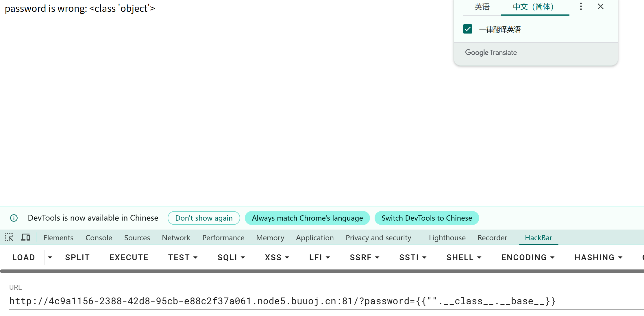The width and height of the screenshot is (644, 316).
Task: Select the English language tab
Action: [482, 7]
